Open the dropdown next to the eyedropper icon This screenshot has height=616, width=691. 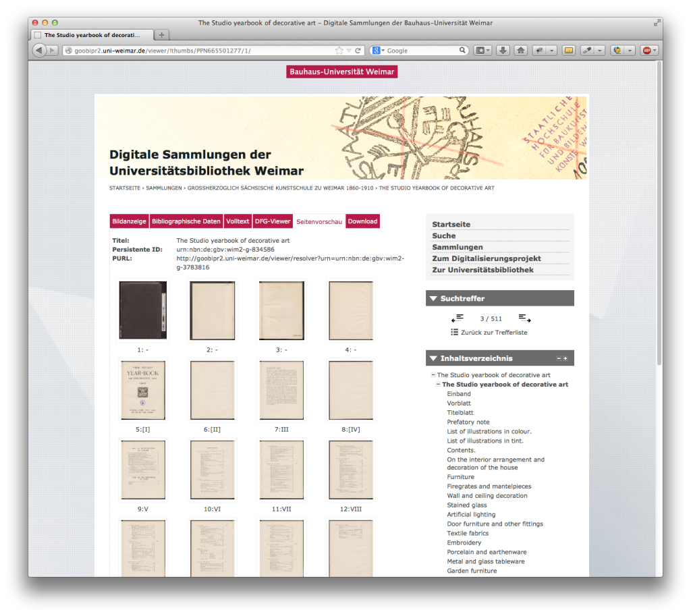click(599, 50)
